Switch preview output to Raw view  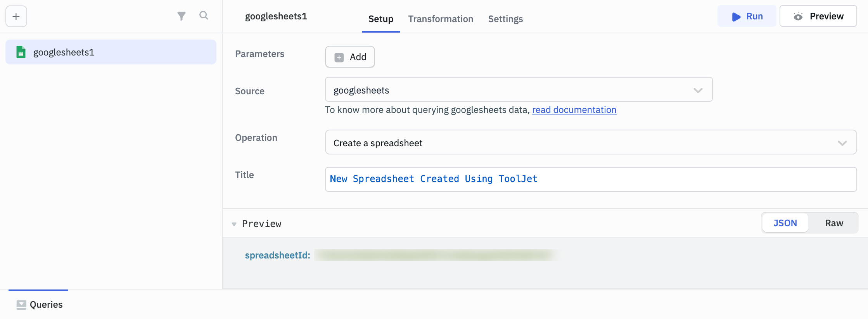click(834, 223)
